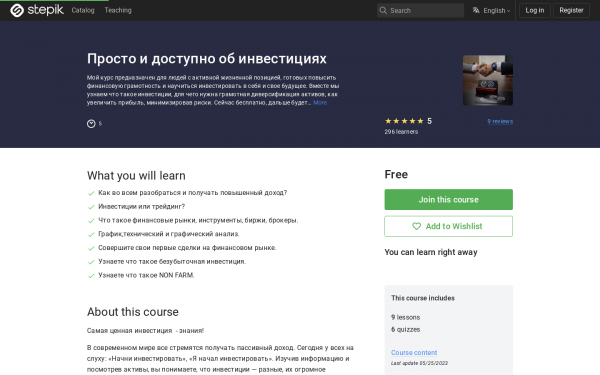Click the handshake course thumbnail
Screen dimensions: 600x375
(488, 80)
